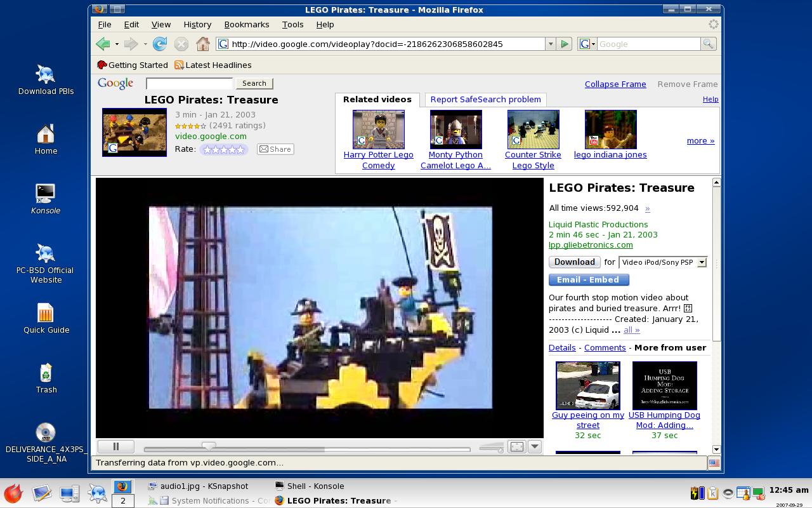Click the search magnifier icon in toolbar

pyautogui.click(x=708, y=44)
